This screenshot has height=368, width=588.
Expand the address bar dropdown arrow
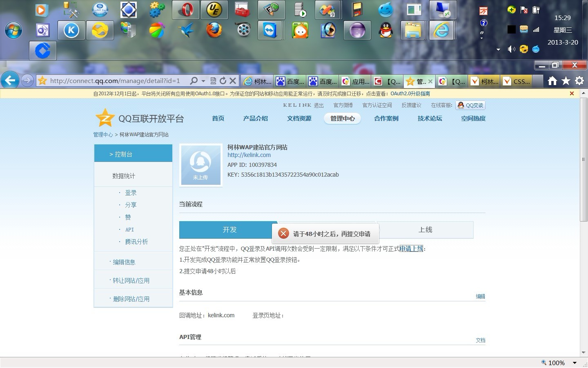pyautogui.click(x=203, y=81)
